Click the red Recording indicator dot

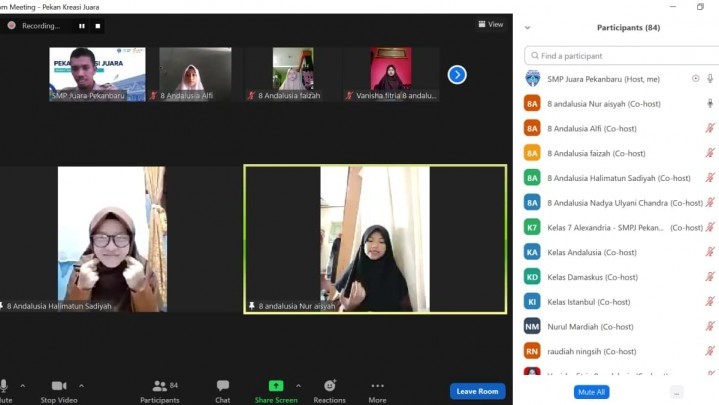coord(11,26)
